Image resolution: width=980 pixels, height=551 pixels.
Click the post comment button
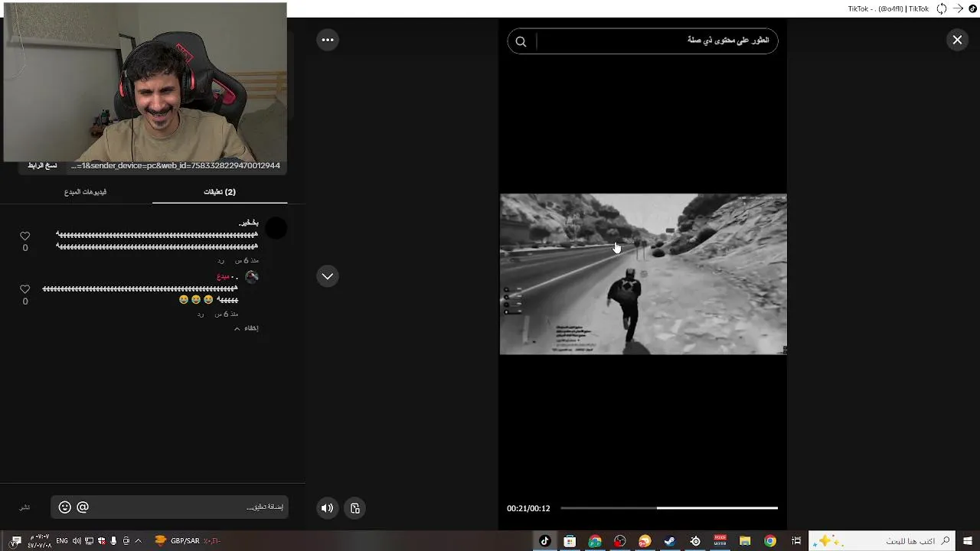point(24,507)
